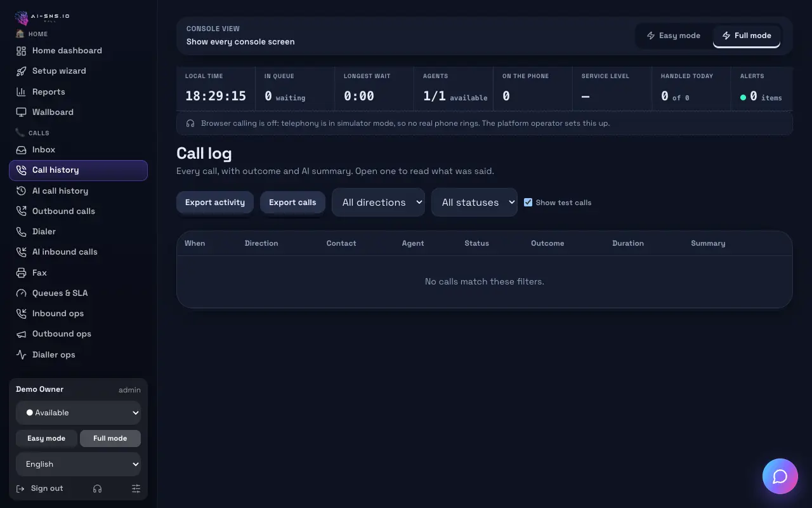Screen dimensions: 812x508
Task: Click the Outbound calls phone icon
Action: pos(21,211)
